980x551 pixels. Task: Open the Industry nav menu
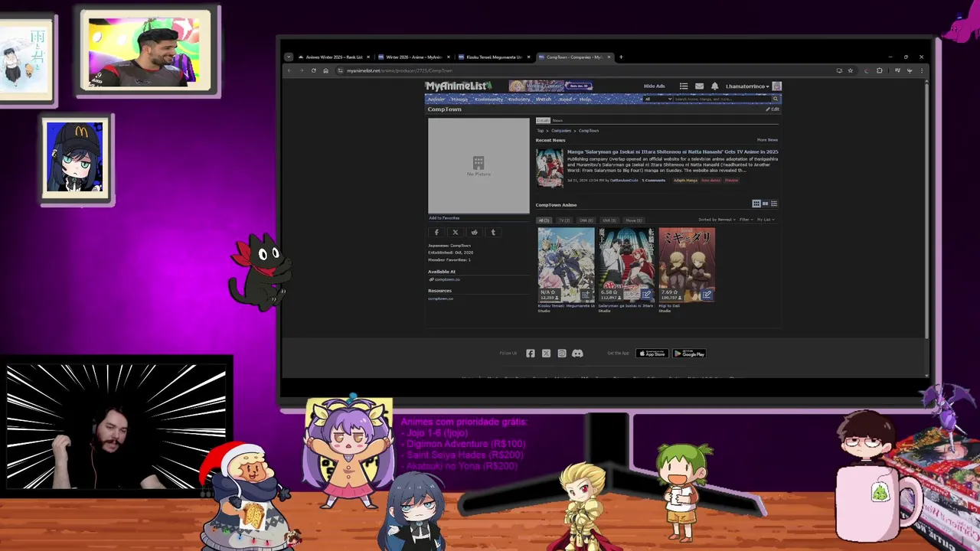(x=519, y=99)
